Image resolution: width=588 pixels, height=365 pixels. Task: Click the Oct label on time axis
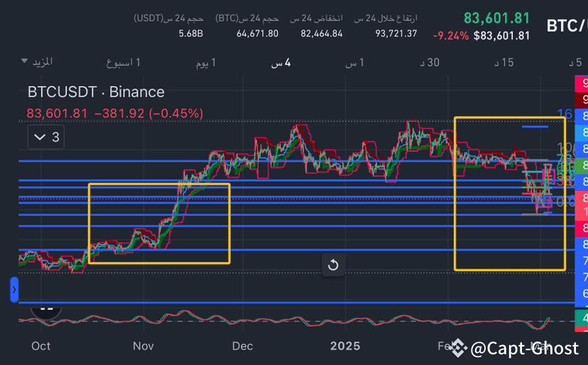(40, 346)
